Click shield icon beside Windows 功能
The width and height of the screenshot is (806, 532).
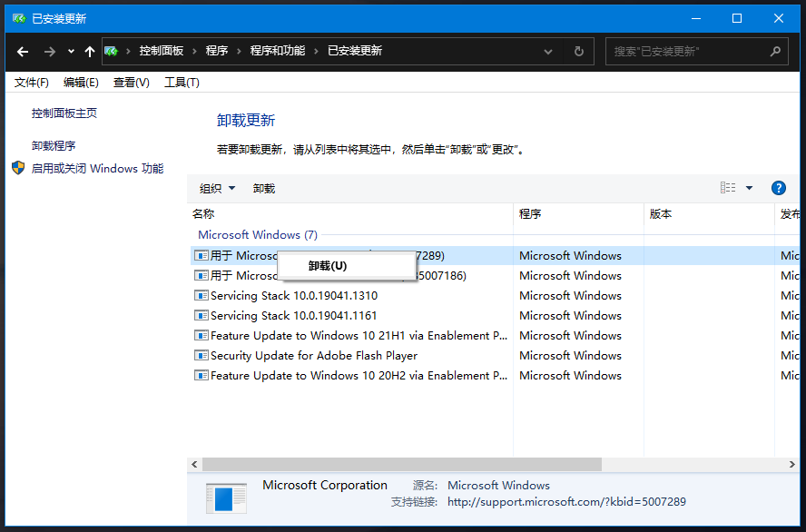pyautogui.click(x=18, y=168)
